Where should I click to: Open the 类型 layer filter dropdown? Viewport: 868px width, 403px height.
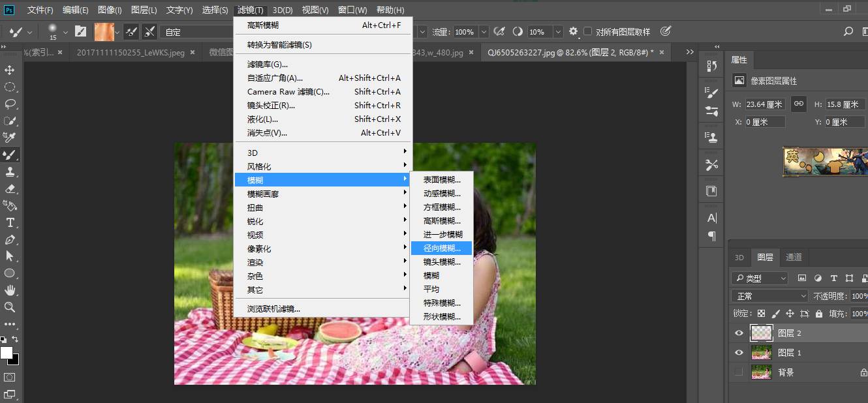pyautogui.click(x=759, y=278)
